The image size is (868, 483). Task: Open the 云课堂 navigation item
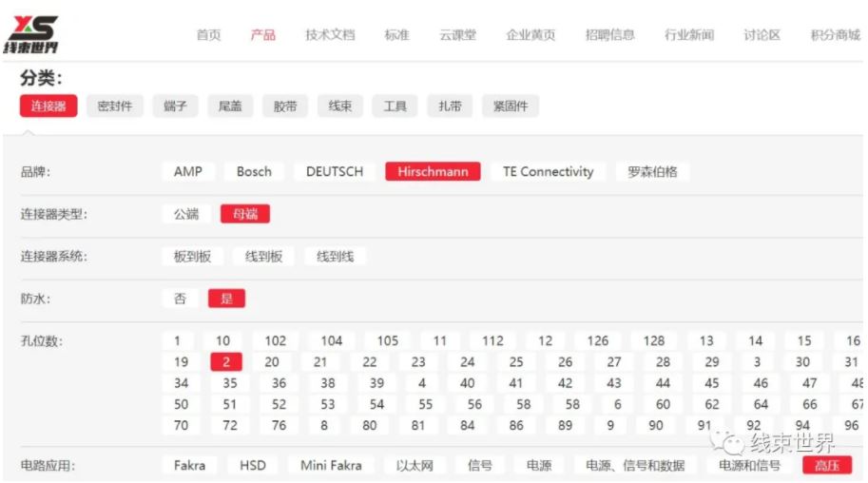457,35
